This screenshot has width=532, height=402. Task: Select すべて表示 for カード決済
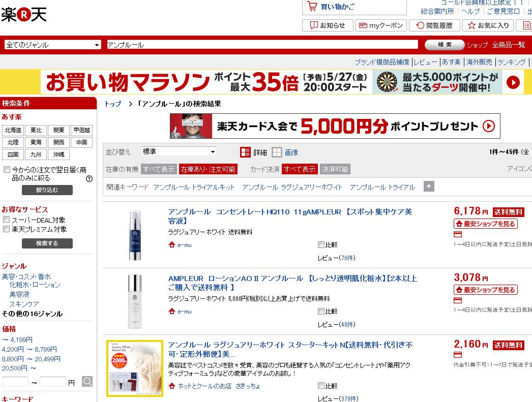pos(300,169)
